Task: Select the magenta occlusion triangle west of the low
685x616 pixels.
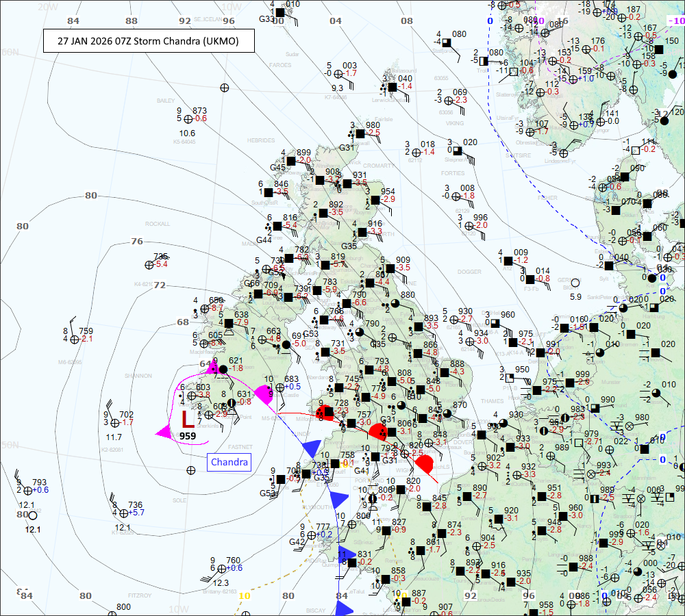Action: click(164, 432)
